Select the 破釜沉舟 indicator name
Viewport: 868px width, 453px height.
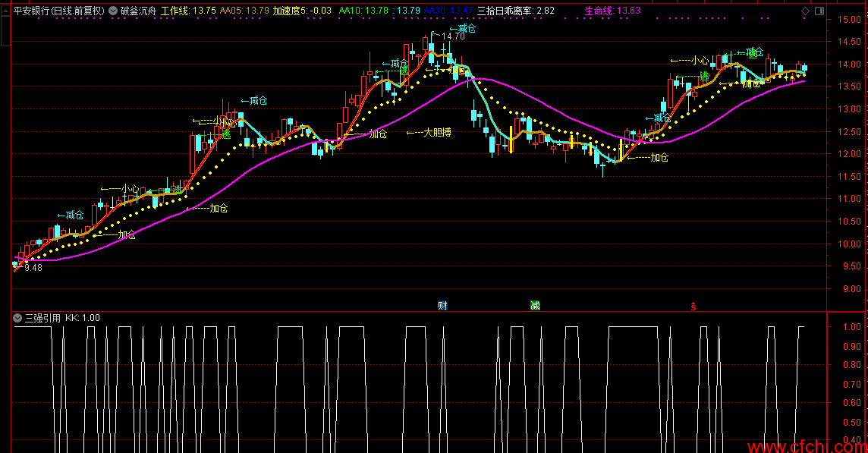point(138,11)
